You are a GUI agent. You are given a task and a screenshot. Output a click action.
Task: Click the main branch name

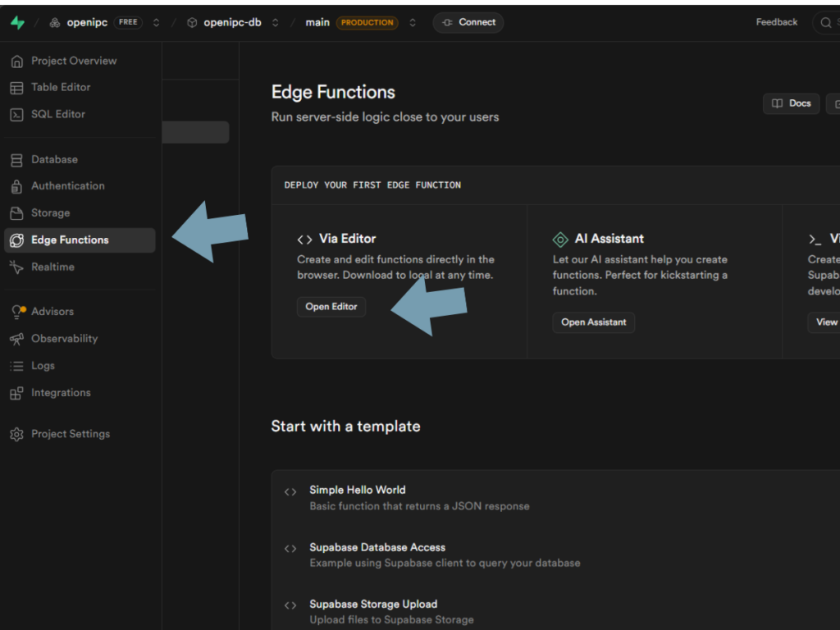coord(317,22)
